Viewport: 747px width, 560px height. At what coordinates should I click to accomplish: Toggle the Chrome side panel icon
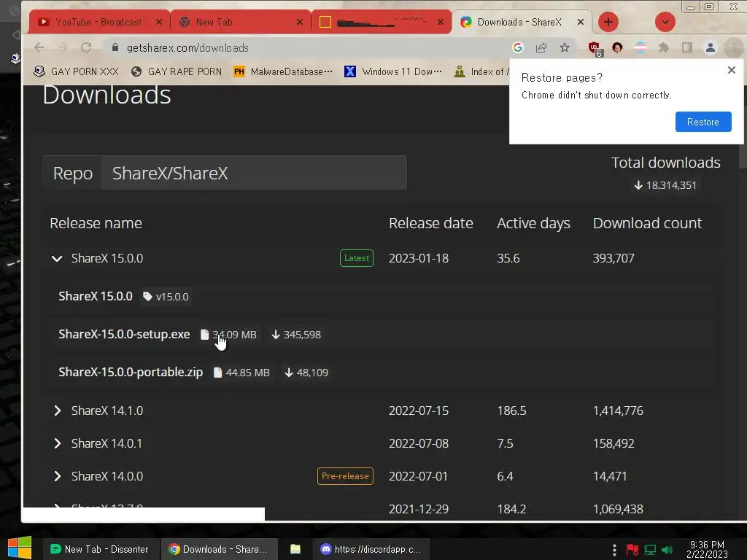pos(687,47)
